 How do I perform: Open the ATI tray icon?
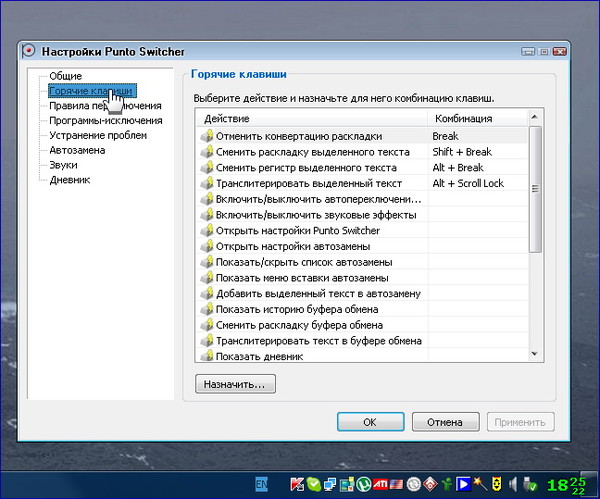[x=380, y=484]
